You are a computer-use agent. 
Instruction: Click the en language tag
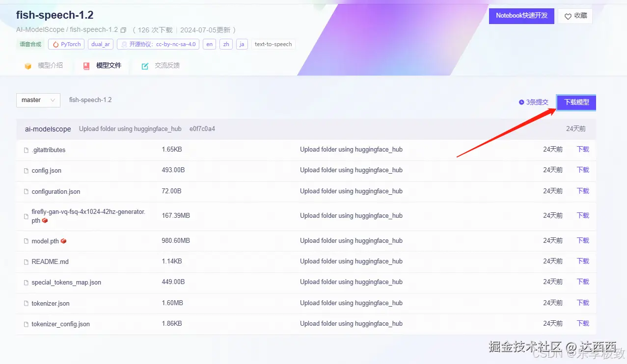[x=210, y=44]
